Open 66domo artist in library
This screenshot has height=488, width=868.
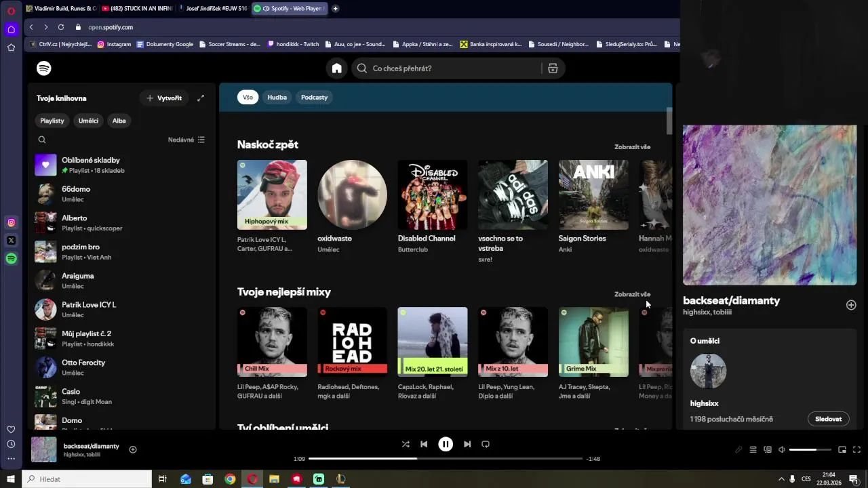tap(122, 194)
